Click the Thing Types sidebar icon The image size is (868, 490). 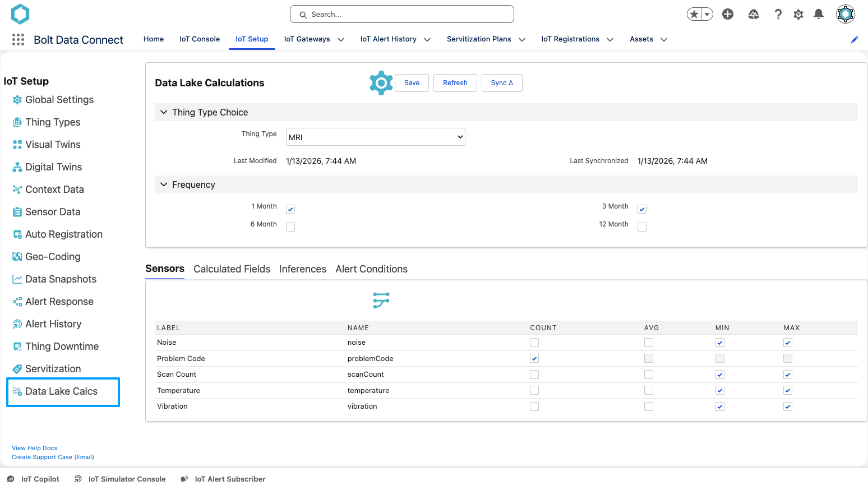17,122
